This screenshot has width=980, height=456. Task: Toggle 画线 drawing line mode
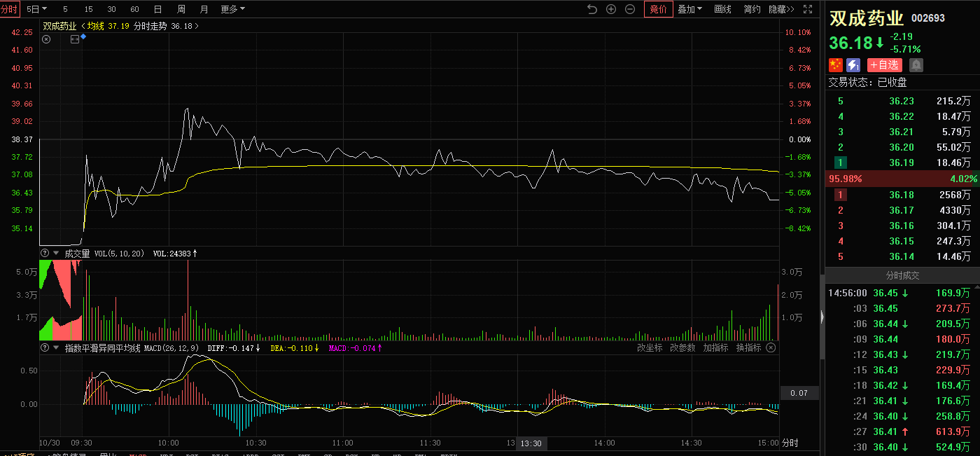tap(722, 9)
